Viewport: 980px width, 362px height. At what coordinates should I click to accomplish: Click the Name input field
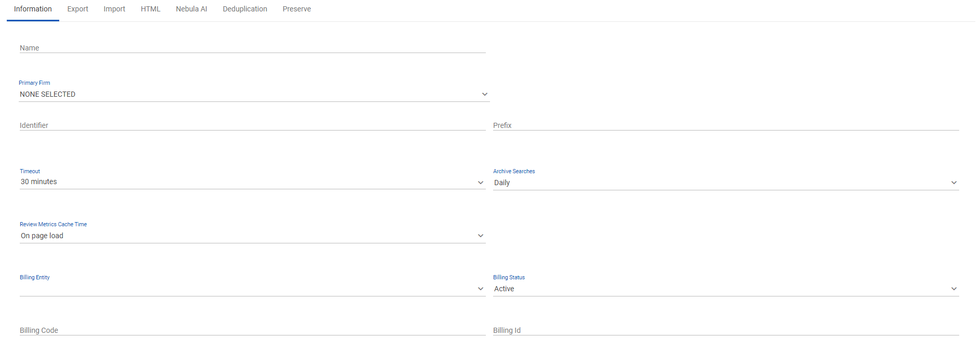[x=252, y=48]
